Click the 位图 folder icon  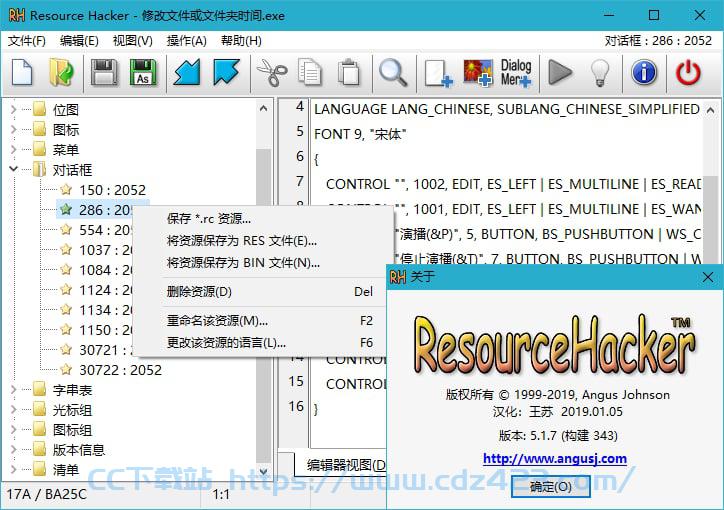coord(40,109)
